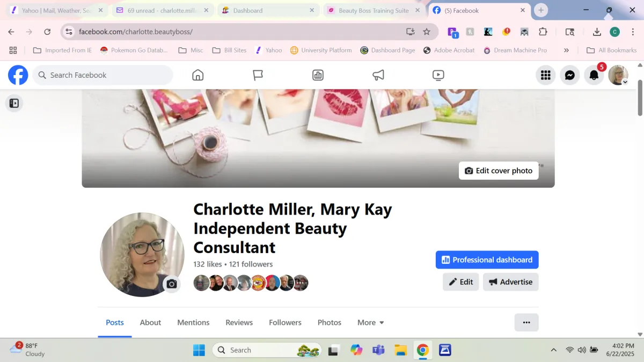Reload the page with refresh icon
The width and height of the screenshot is (644, 362).
click(x=47, y=32)
